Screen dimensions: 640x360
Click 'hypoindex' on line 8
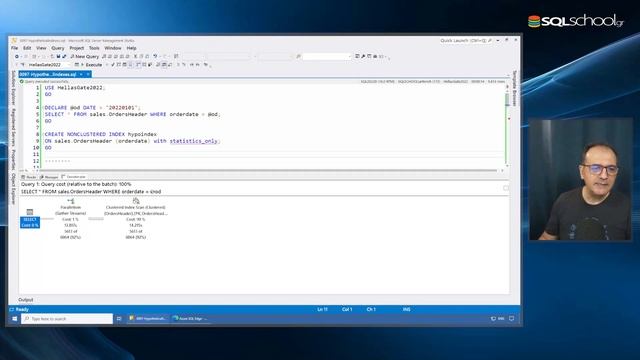click(x=142, y=134)
